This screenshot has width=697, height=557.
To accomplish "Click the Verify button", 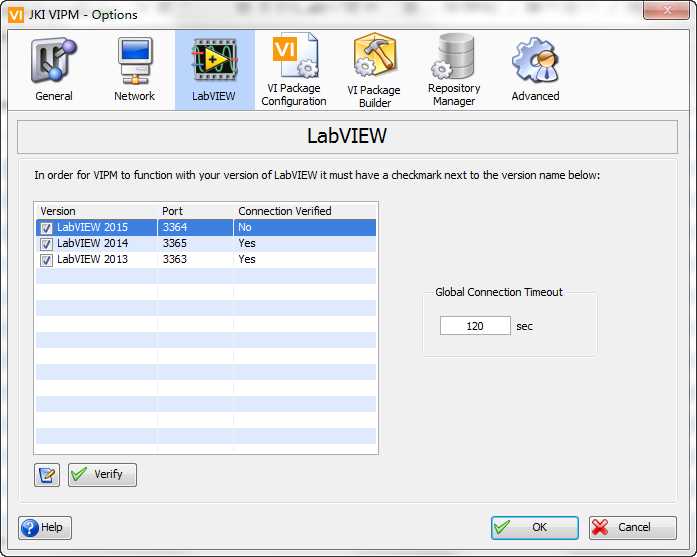I will (x=102, y=475).
